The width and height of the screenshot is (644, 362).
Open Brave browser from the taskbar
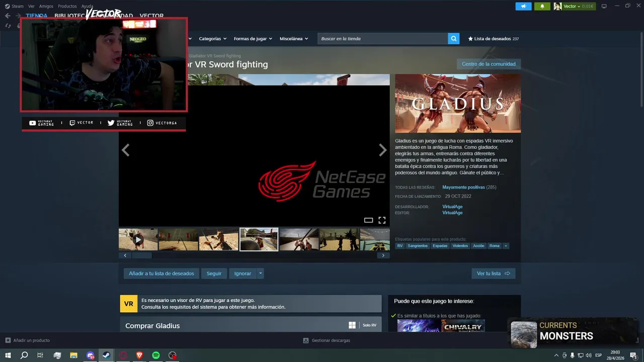tap(139, 355)
